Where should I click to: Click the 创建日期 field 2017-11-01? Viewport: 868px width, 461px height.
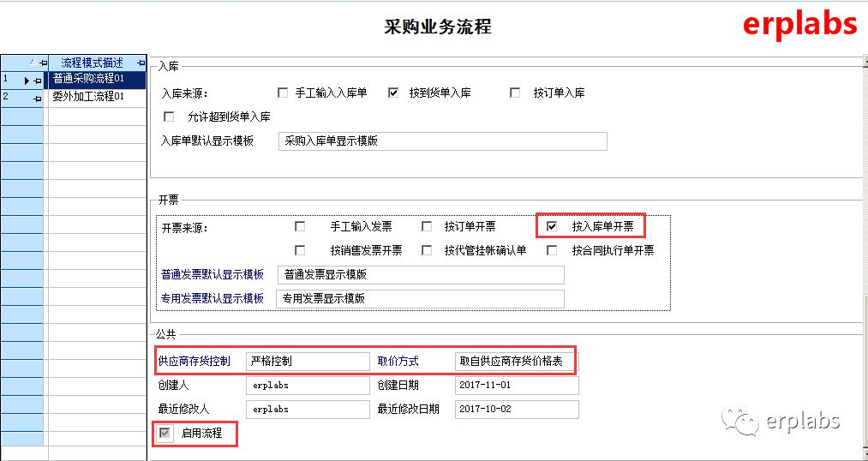pyautogui.click(x=517, y=386)
